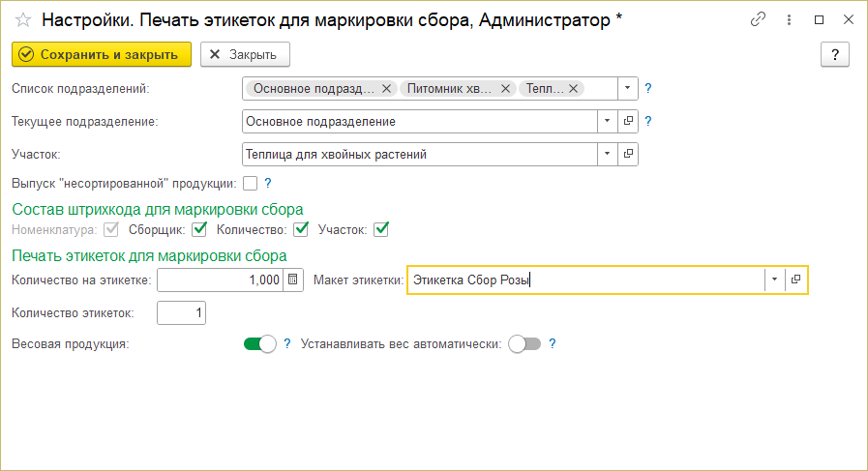Image resolution: width=868 pixels, height=471 pixels.
Task: Click into Количество этикеток field
Action: (x=182, y=312)
